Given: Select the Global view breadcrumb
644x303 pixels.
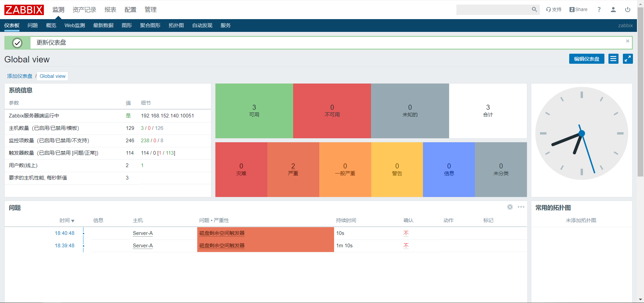Looking at the screenshot, I should (x=53, y=76).
